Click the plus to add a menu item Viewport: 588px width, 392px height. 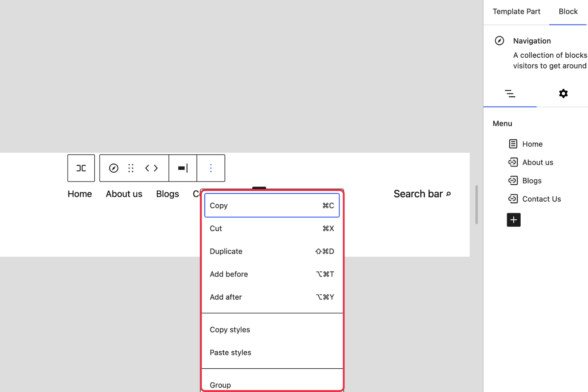(x=513, y=220)
